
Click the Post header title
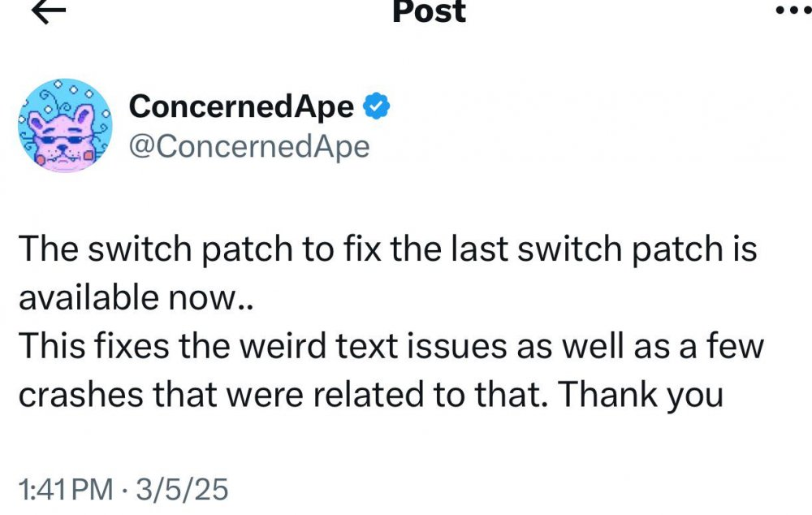pos(430,11)
